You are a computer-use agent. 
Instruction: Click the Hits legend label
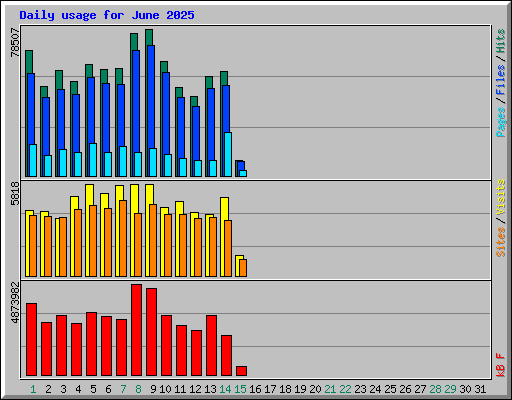coord(500,41)
